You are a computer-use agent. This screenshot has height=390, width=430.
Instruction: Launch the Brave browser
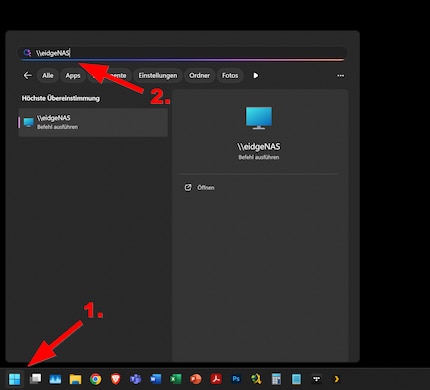coord(115,379)
